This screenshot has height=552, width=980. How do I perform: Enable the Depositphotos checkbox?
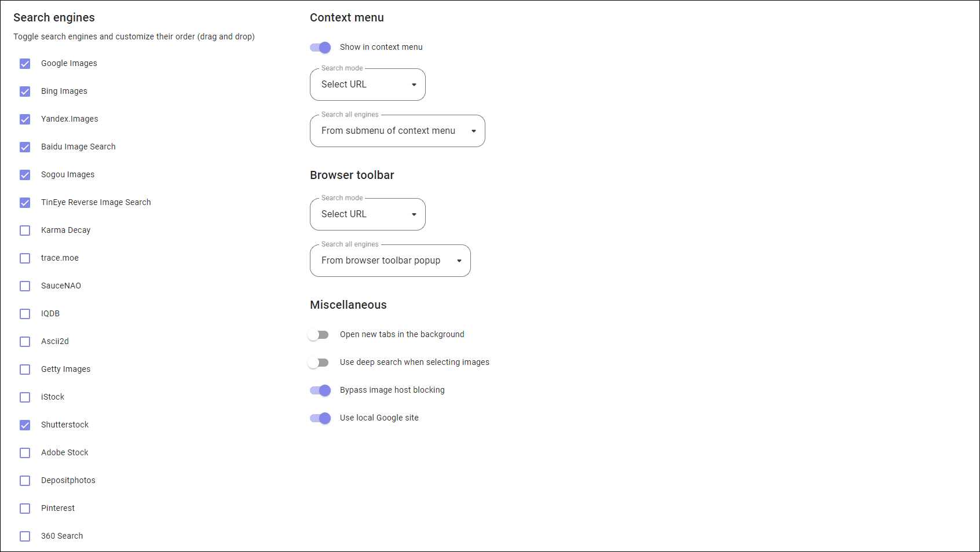click(x=25, y=481)
